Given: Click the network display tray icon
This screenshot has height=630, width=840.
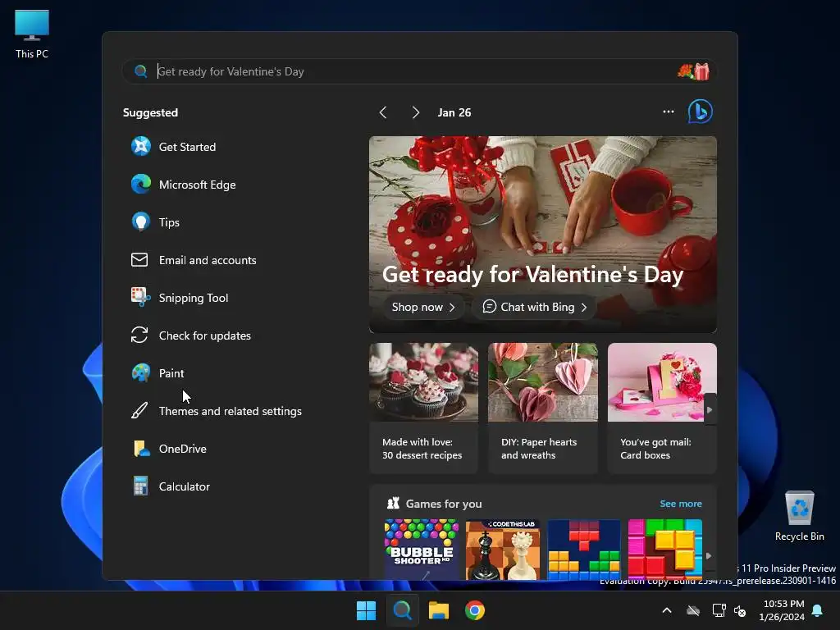Looking at the screenshot, I should [719, 610].
